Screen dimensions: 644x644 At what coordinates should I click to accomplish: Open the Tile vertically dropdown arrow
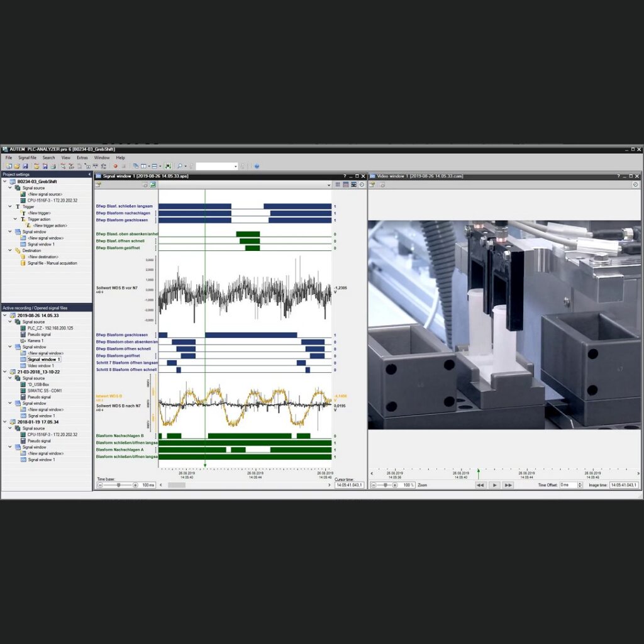(x=149, y=166)
